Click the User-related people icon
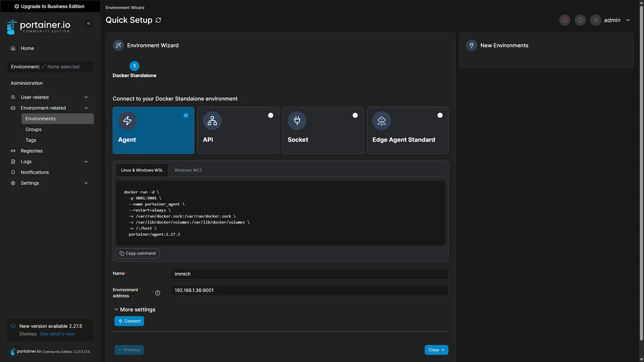 click(13, 97)
